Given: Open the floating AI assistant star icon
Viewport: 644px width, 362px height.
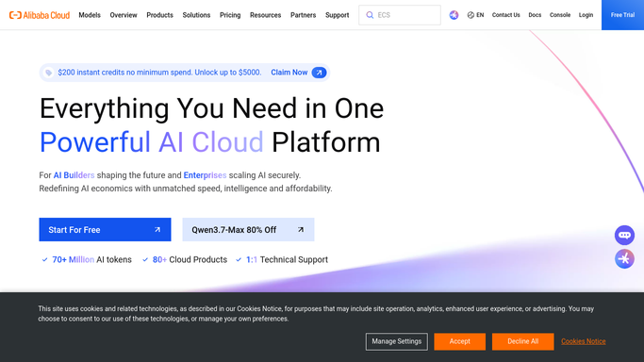Looking at the screenshot, I should click(x=624, y=259).
